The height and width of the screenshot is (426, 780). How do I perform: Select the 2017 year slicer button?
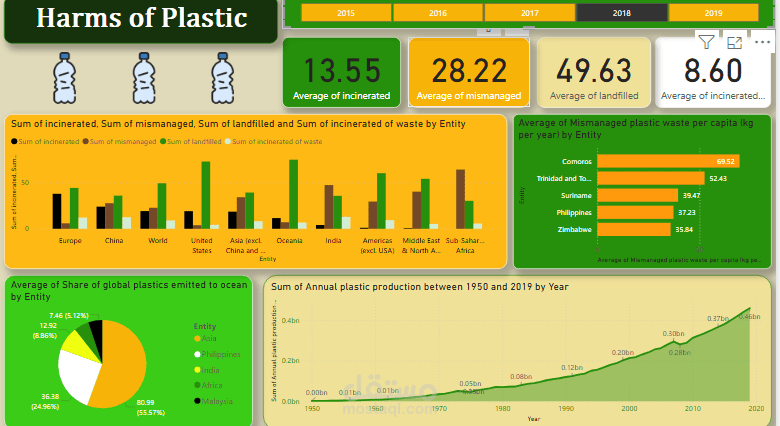(x=530, y=13)
